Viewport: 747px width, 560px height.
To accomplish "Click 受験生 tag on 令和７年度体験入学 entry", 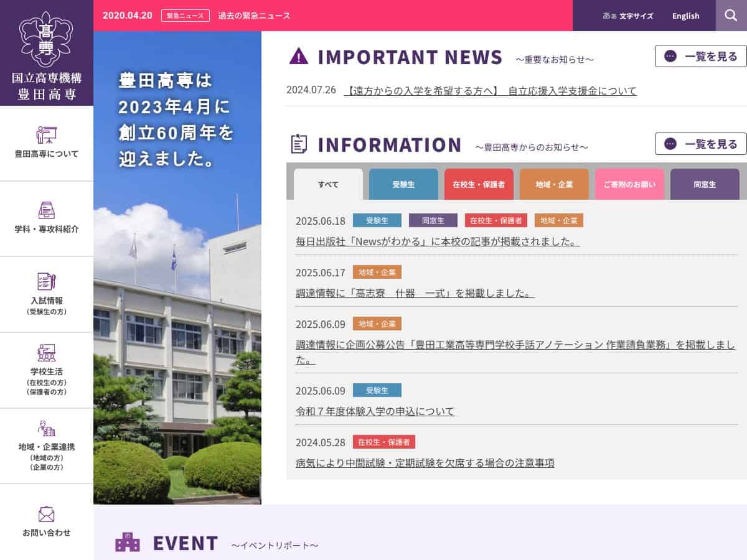I will click(x=377, y=390).
